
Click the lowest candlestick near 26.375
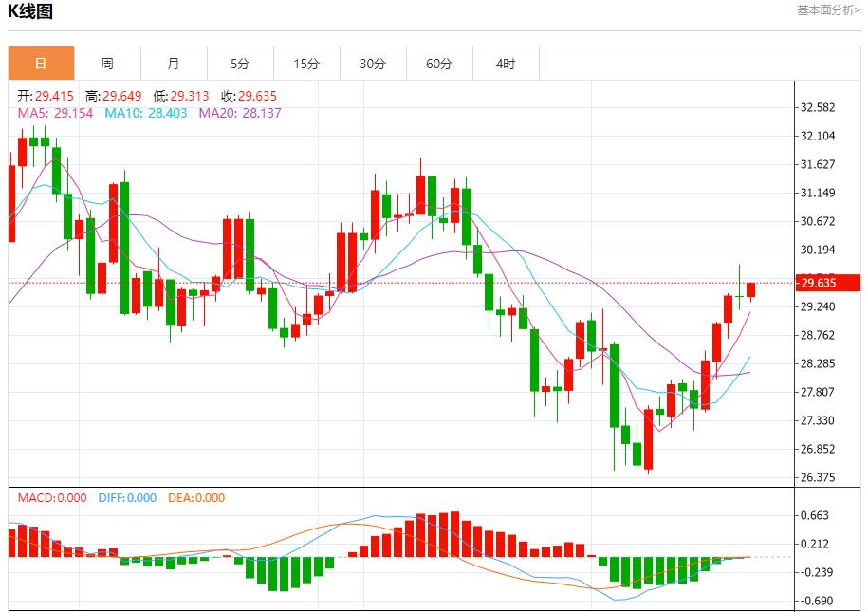pyautogui.click(x=649, y=439)
